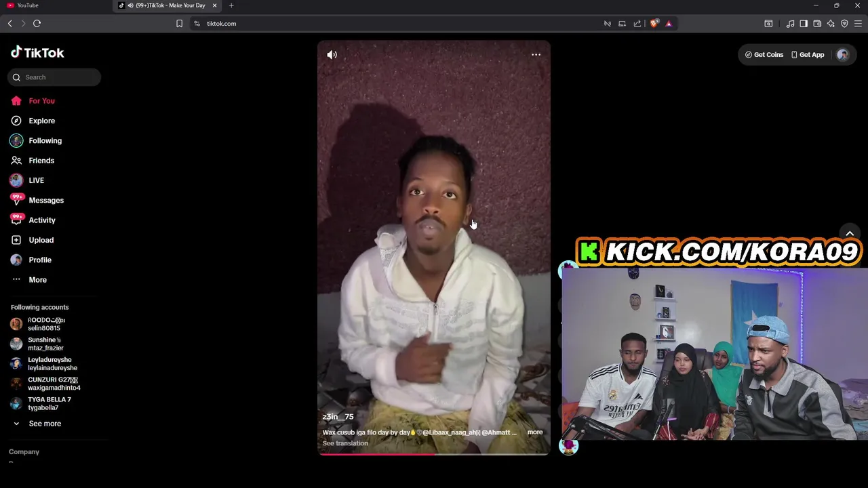This screenshot has width=868, height=488.
Task: Open z3in__75 creator profile
Action: 338,417
